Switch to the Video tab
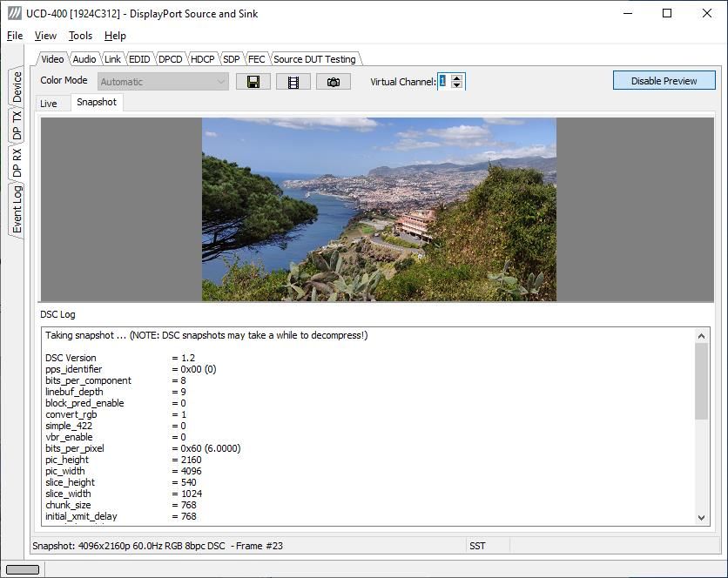 (x=52, y=59)
